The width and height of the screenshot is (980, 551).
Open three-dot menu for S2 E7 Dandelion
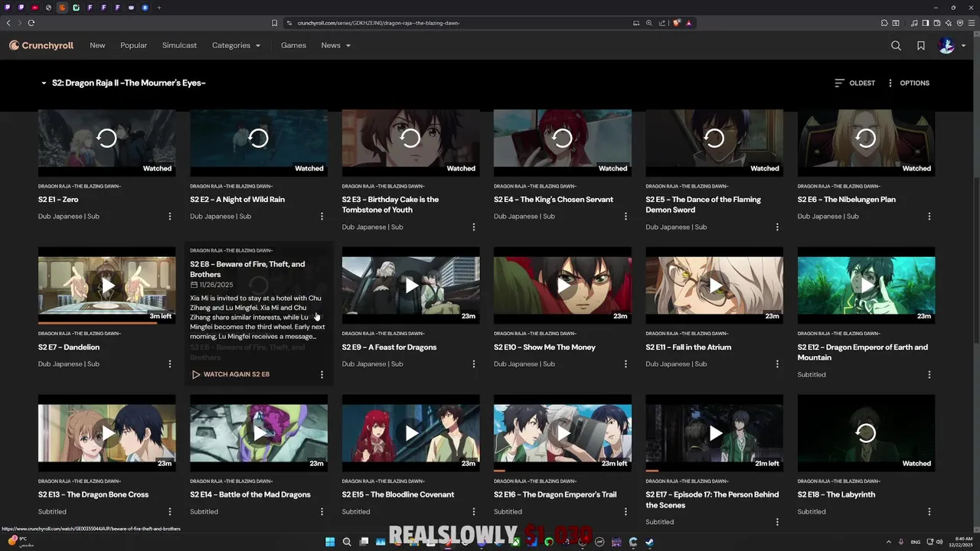pyautogui.click(x=170, y=364)
